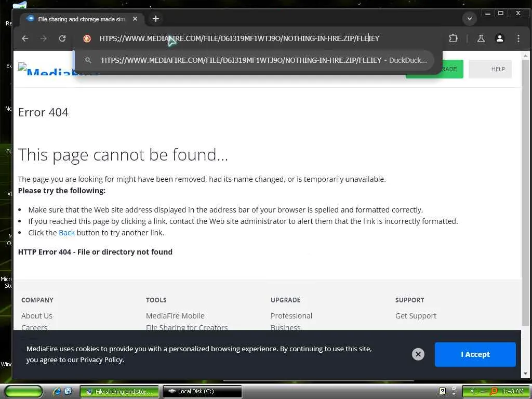
Task: Close the File sharing and storage tab
Action: point(135,19)
